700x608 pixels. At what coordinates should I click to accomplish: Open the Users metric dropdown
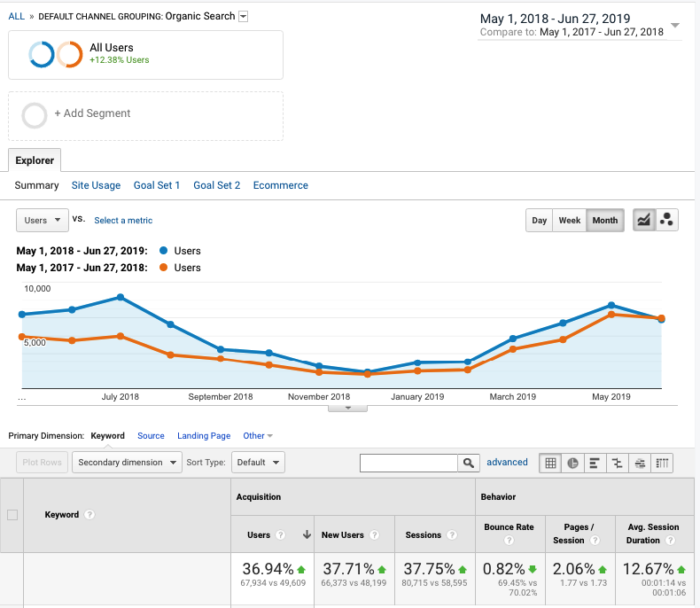pos(43,220)
